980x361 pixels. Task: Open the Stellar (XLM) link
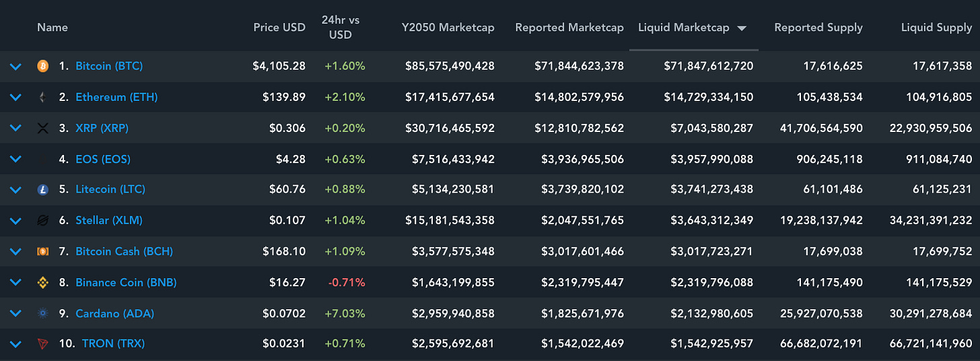[x=109, y=220]
